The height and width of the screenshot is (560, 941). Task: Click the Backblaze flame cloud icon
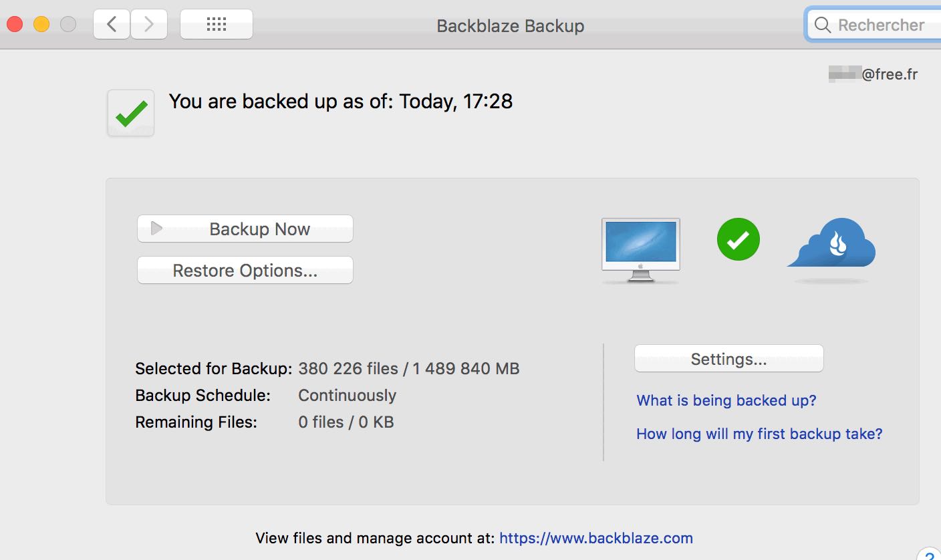pyautogui.click(x=832, y=243)
